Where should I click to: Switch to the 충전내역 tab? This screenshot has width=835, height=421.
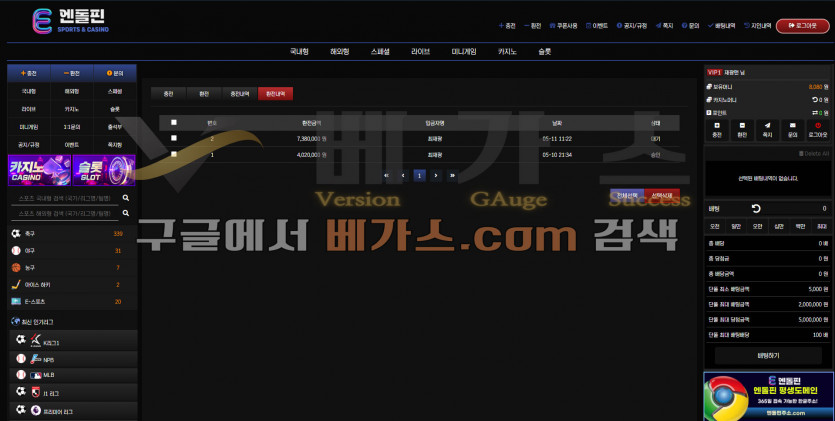[x=240, y=94]
